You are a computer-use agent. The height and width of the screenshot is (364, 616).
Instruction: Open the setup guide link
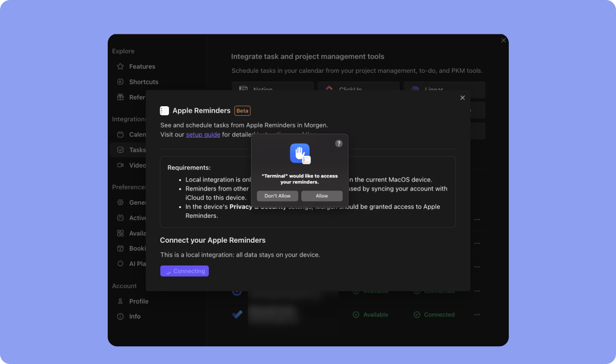pos(203,134)
